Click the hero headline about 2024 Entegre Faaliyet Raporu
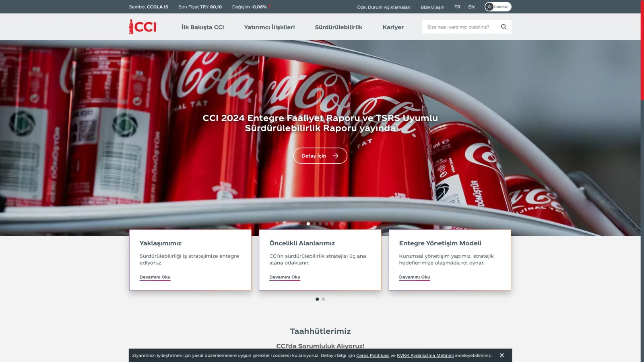 coord(320,123)
